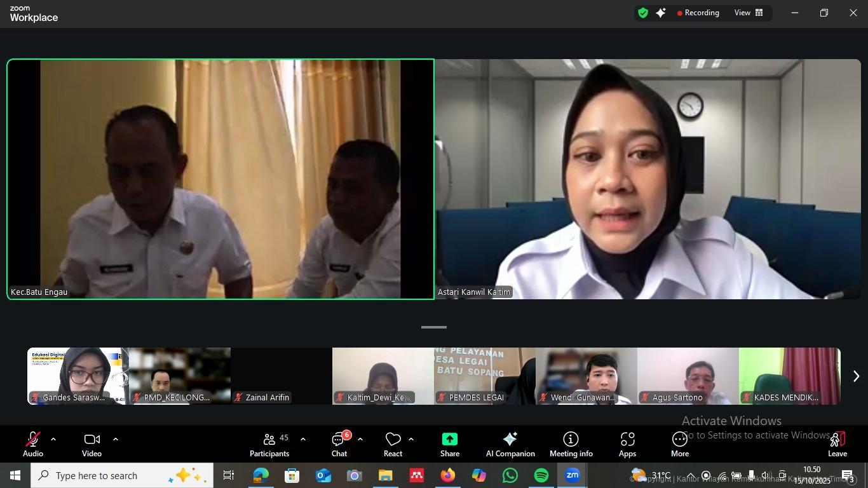Screen dimensions: 868x488
Task: Open the Participants panel
Action: click(x=269, y=444)
